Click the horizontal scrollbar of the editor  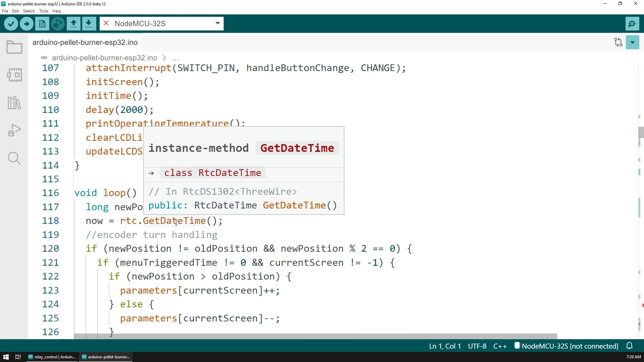tap(315, 336)
